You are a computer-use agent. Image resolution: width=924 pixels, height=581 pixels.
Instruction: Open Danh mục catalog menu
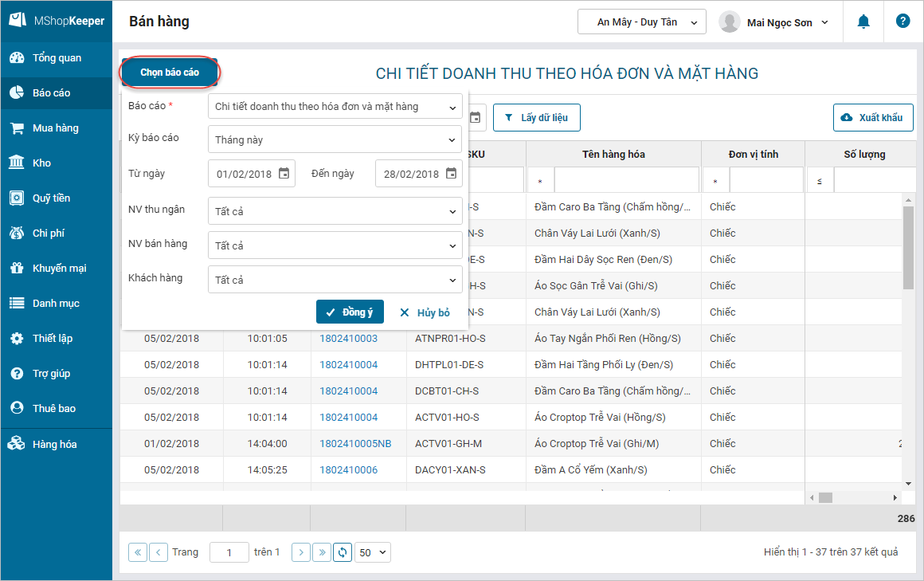(56, 303)
